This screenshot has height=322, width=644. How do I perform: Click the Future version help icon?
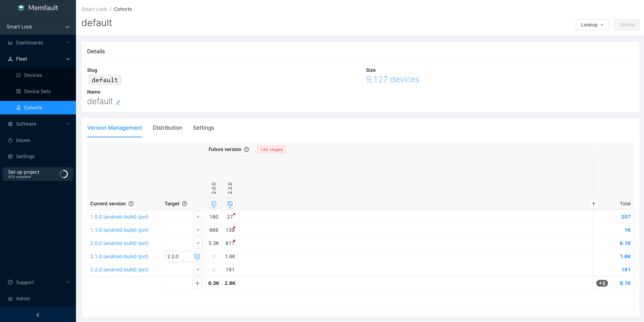[246, 149]
